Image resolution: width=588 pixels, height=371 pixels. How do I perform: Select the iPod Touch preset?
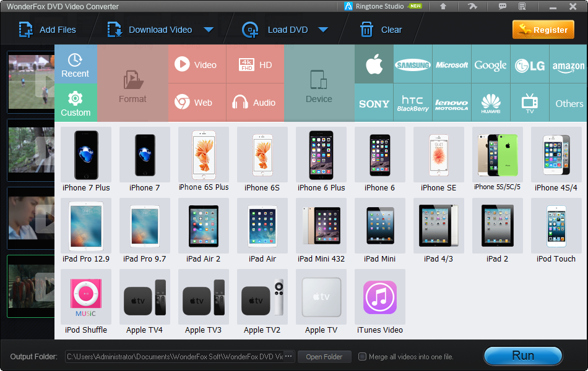[556, 231]
